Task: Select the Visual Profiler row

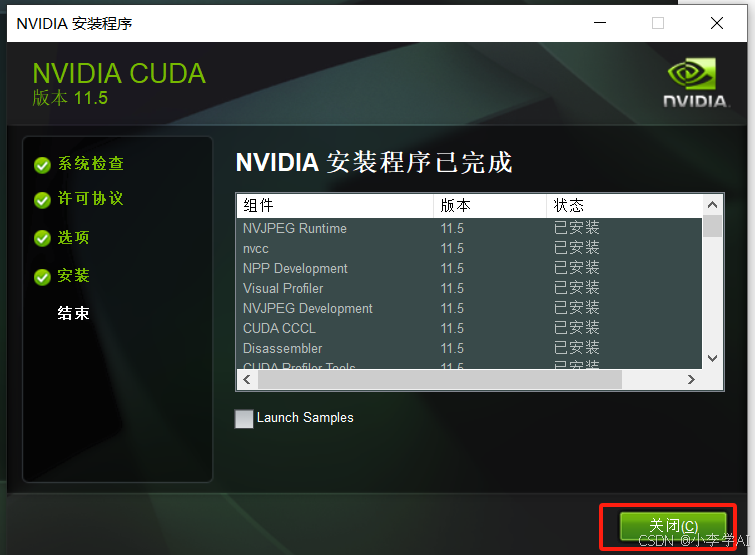Action: pos(469,288)
